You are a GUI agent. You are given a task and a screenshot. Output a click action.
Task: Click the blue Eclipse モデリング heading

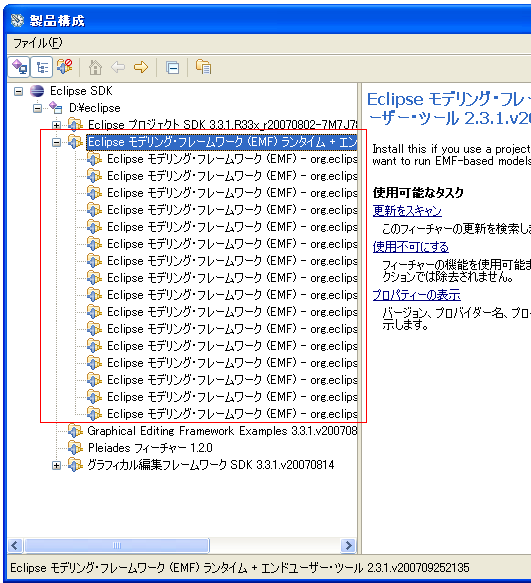point(449,109)
